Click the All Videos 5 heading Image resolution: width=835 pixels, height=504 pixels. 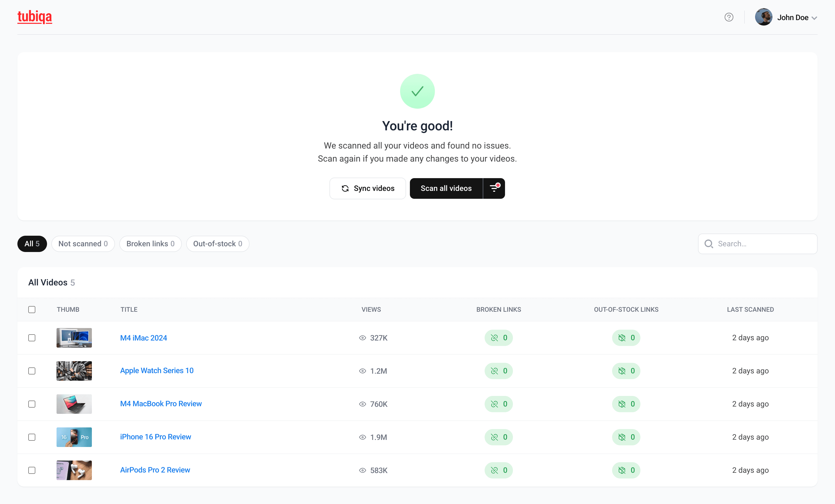[52, 283]
